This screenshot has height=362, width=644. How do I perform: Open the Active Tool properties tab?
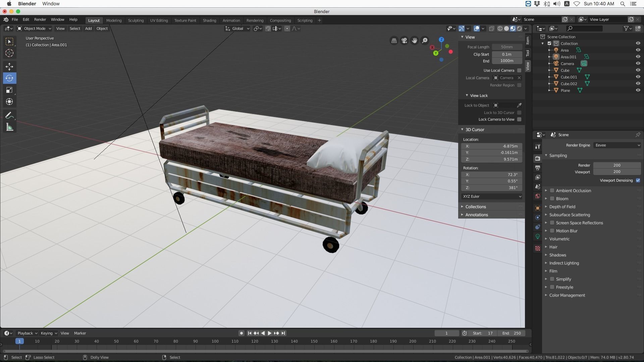coord(538,146)
